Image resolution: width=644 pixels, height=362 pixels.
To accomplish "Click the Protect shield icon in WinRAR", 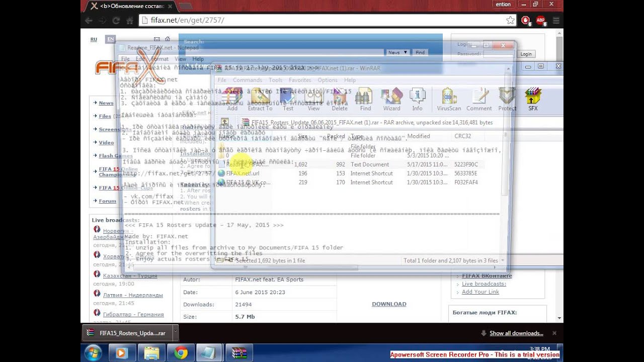I will [507, 99].
